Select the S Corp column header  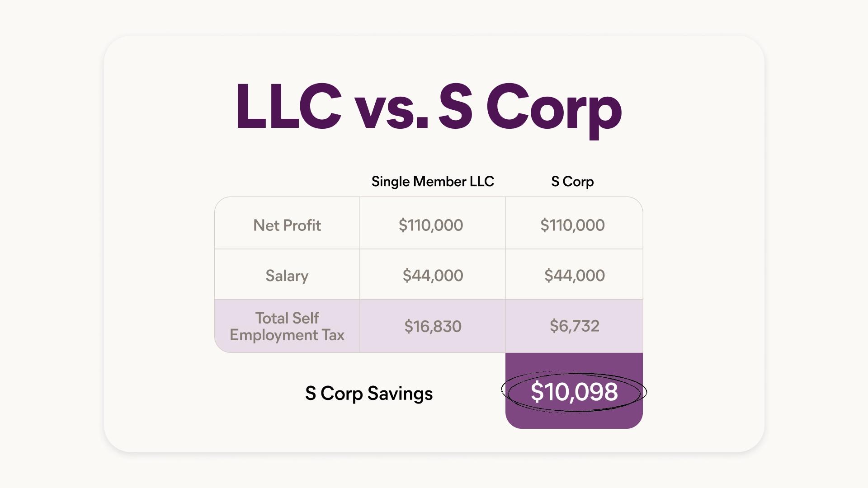572,181
